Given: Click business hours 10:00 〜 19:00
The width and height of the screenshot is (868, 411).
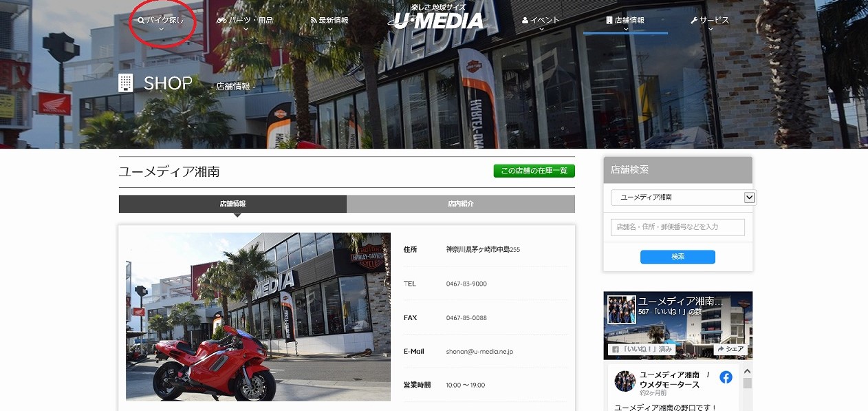Looking at the screenshot, I should click(466, 386).
